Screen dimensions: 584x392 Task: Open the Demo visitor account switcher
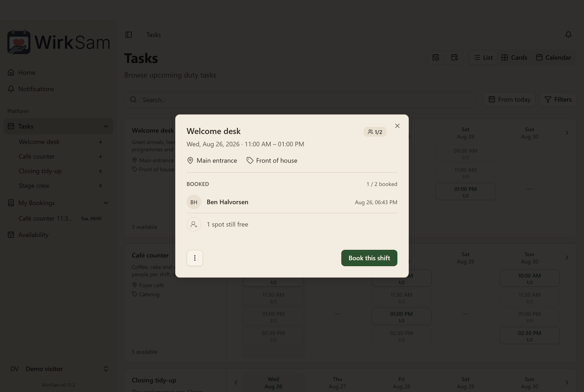point(59,369)
